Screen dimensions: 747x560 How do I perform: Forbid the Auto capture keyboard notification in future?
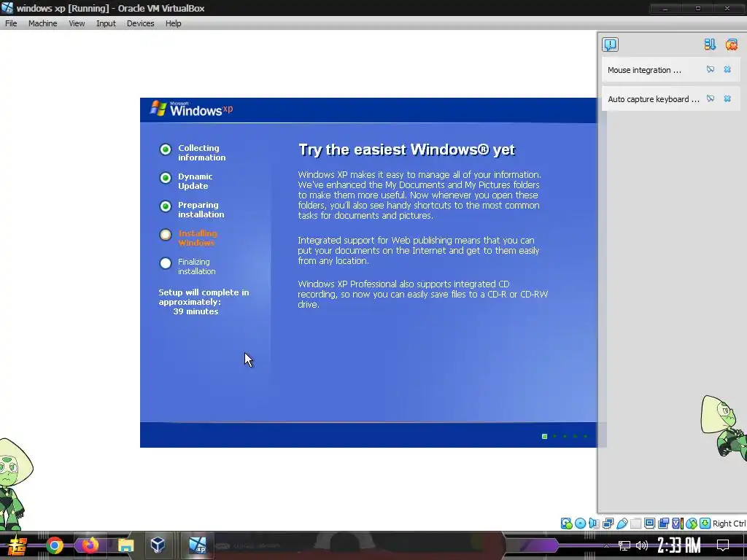tap(711, 98)
